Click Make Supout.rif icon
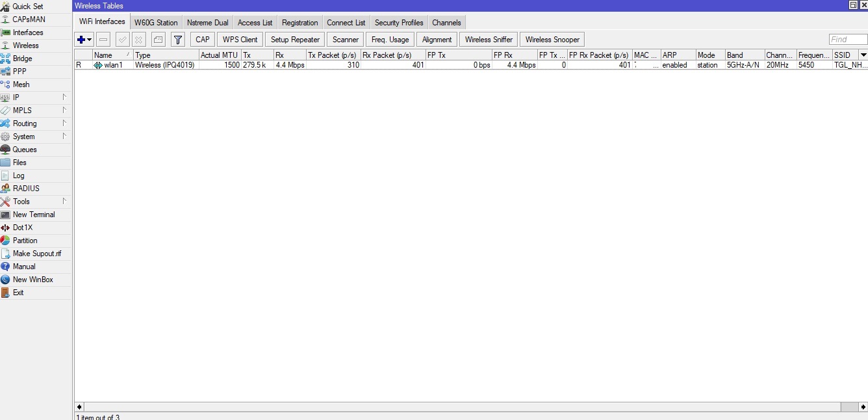This screenshot has width=868, height=420. (5, 254)
